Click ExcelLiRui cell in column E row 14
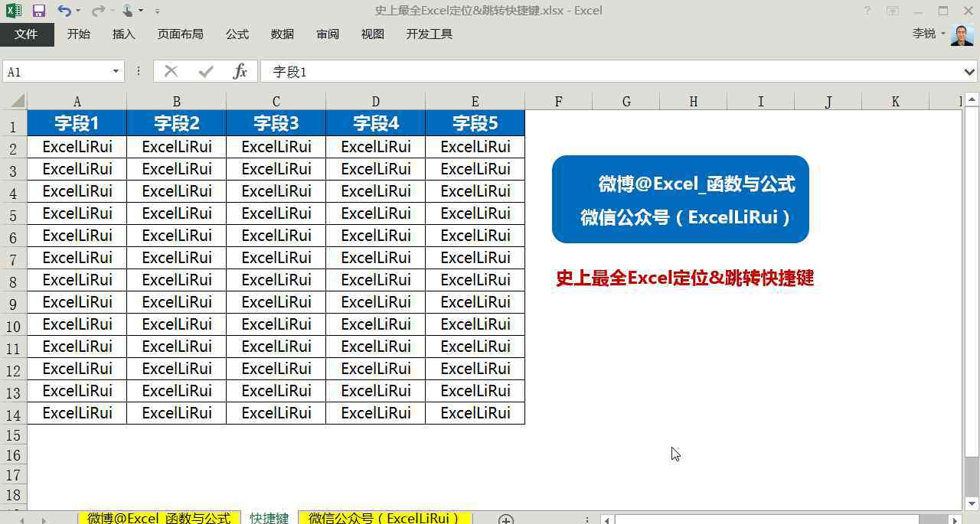The height and width of the screenshot is (524, 980). (x=475, y=413)
